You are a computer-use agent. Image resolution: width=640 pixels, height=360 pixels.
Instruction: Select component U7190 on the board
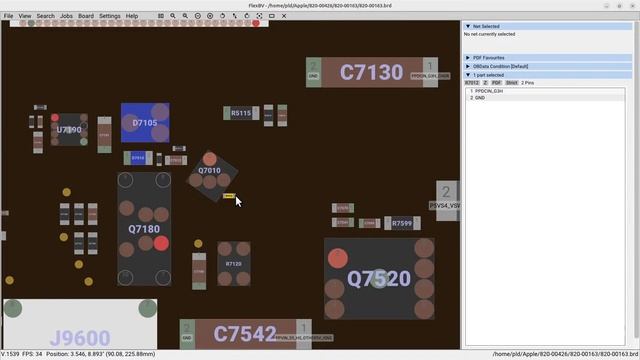click(x=69, y=130)
